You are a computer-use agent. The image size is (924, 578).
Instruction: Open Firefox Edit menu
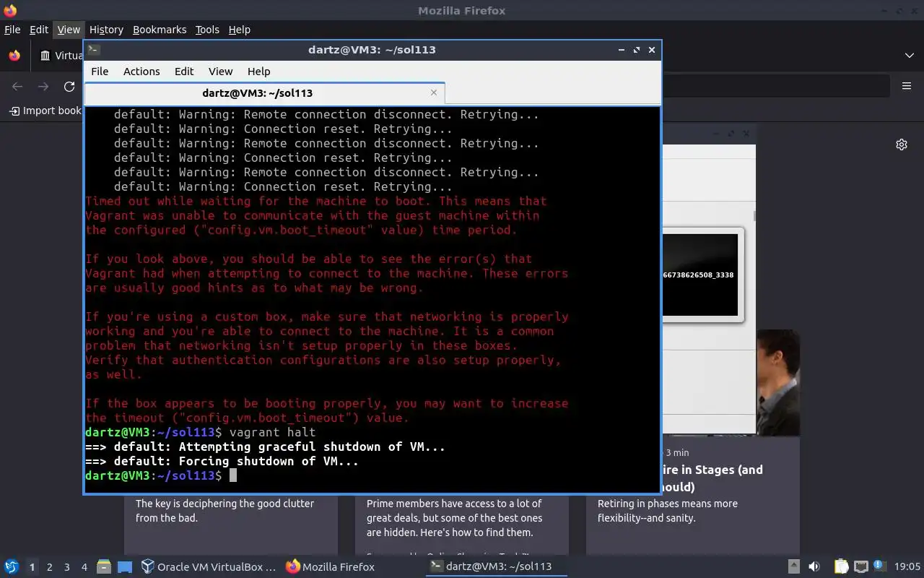pyautogui.click(x=39, y=30)
